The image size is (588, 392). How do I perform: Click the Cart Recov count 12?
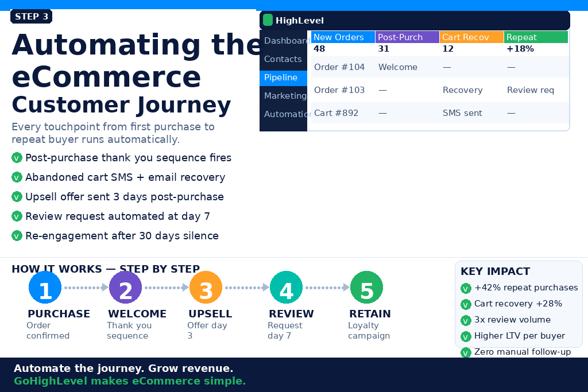click(x=448, y=49)
